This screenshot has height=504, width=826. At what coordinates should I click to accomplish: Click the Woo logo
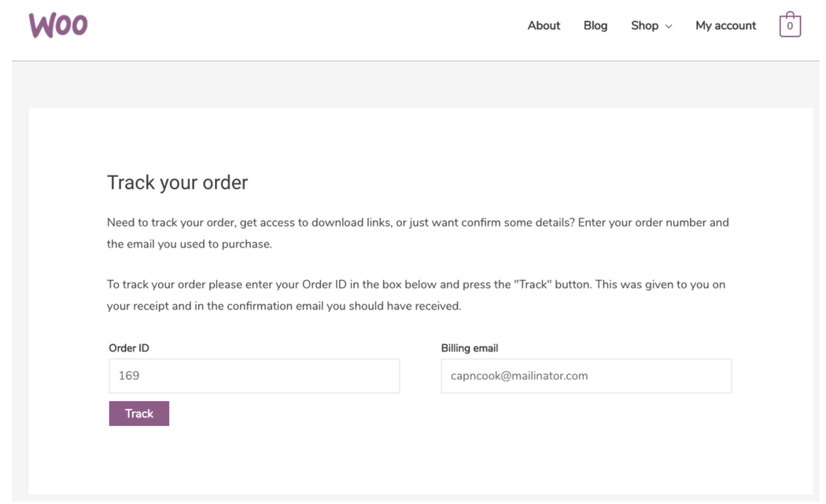click(x=58, y=25)
